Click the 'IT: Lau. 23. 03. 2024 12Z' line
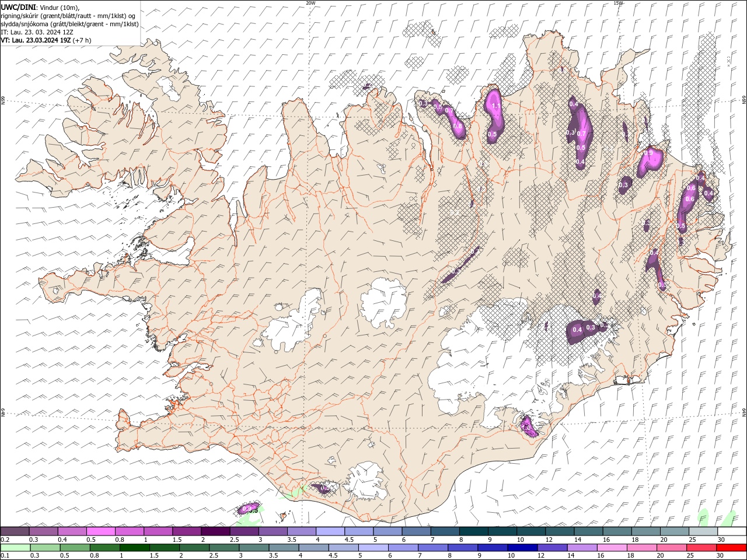The height and width of the screenshot is (560, 747). [37, 32]
